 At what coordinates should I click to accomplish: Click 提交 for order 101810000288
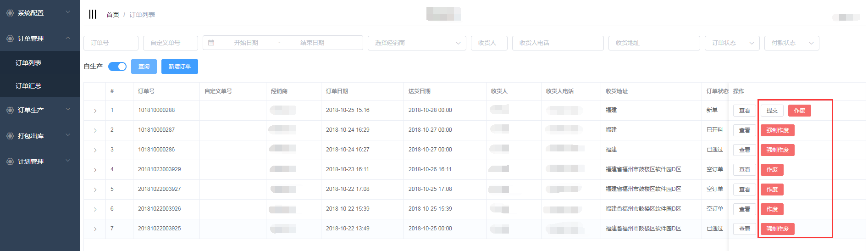(x=772, y=111)
